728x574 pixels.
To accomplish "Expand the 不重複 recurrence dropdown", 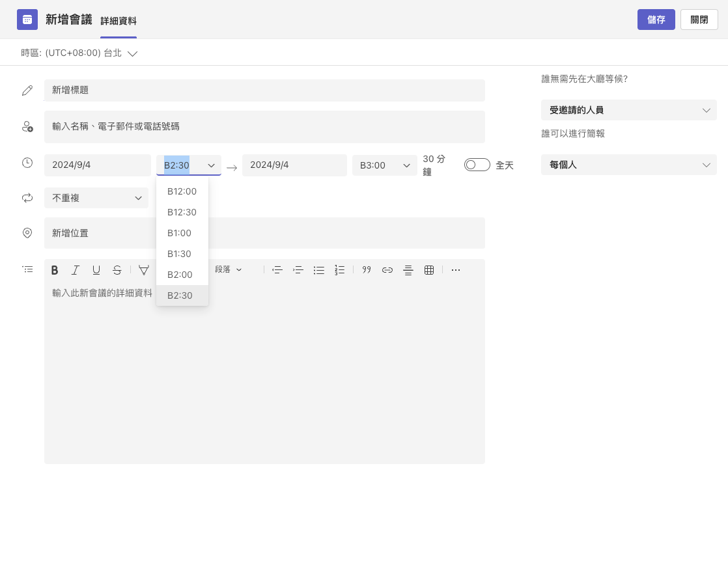I will pyautogui.click(x=96, y=198).
